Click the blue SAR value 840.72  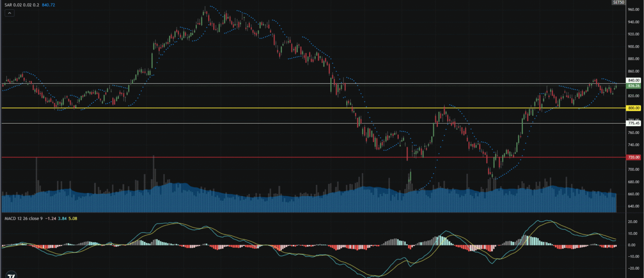pos(49,5)
